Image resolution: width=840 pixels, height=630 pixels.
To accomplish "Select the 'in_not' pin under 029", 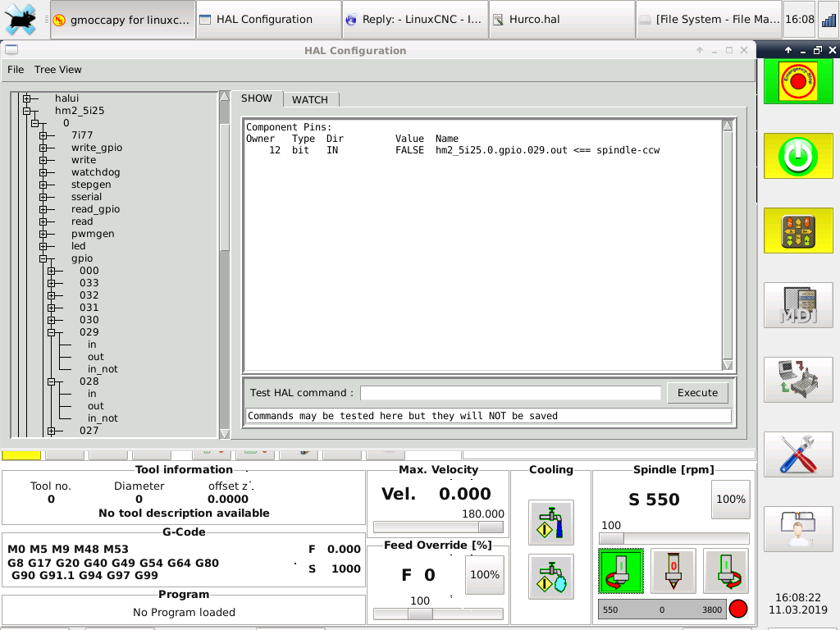I will 103,369.
